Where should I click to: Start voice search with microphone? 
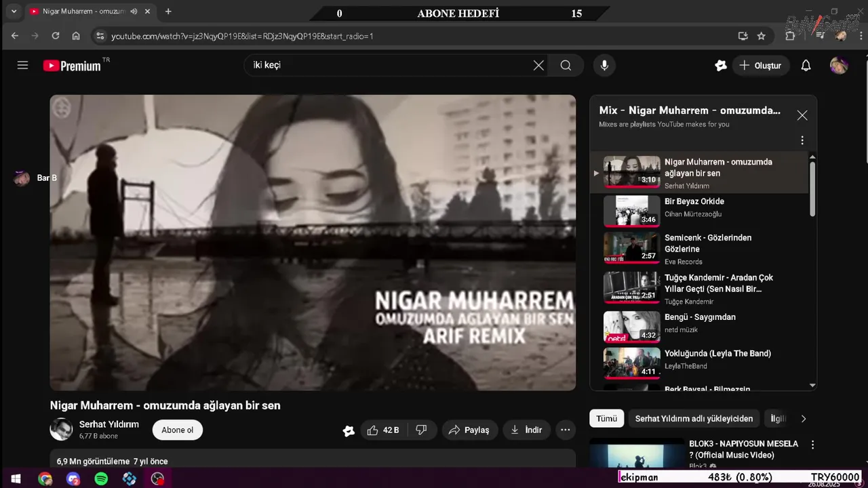point(604,66)
